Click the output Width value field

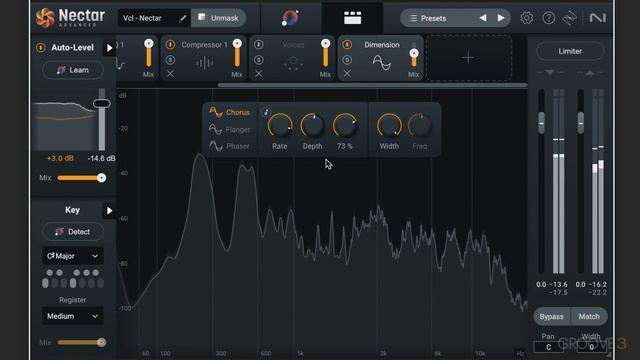click(x=591, y=347)
